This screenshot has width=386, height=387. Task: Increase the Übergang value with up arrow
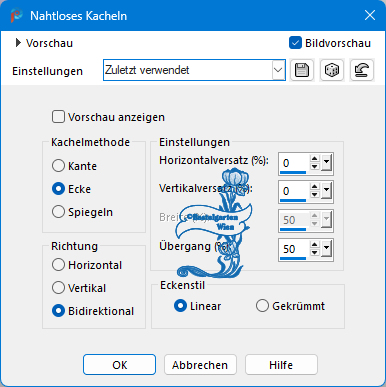click(315, 245)
